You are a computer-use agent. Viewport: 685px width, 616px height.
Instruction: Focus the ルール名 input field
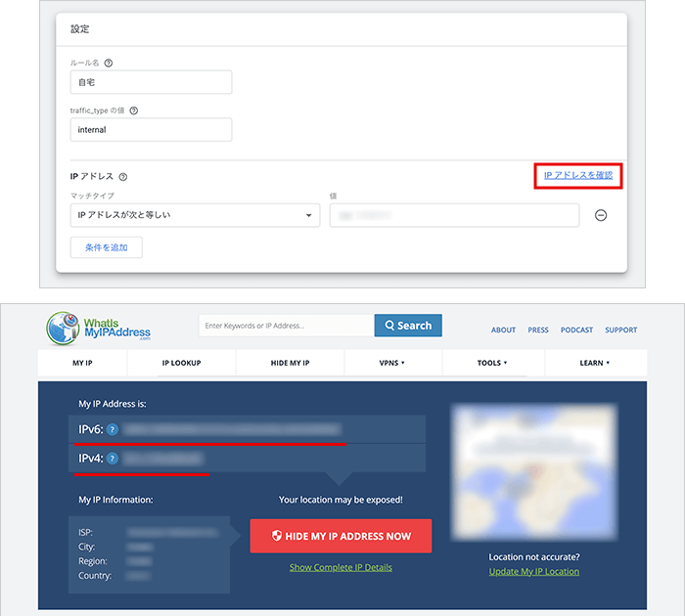coord(151,82)
